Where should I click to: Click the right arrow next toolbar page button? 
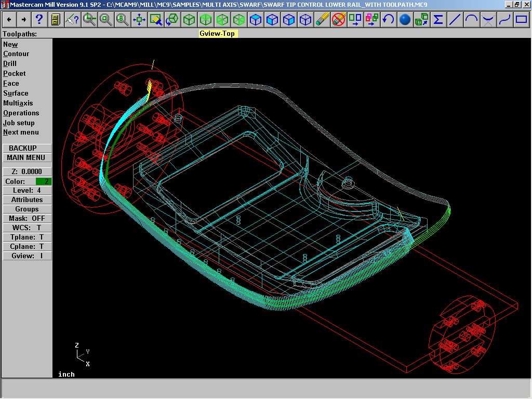click(x=24, y=20)
